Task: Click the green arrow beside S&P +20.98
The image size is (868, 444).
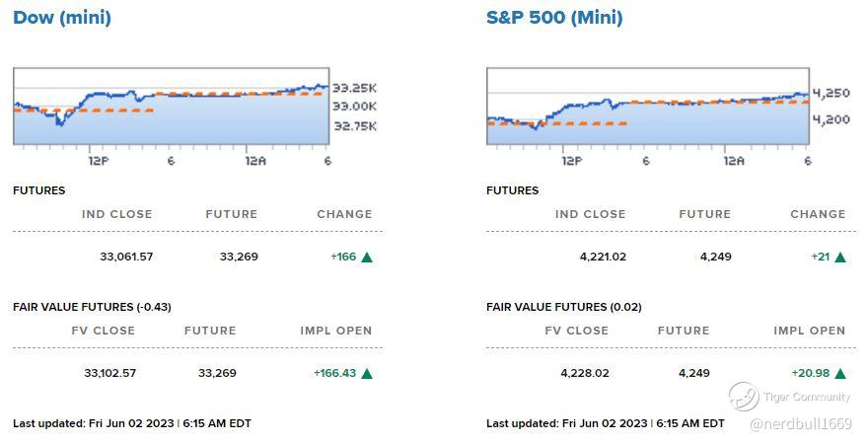Action: (840, 374)
